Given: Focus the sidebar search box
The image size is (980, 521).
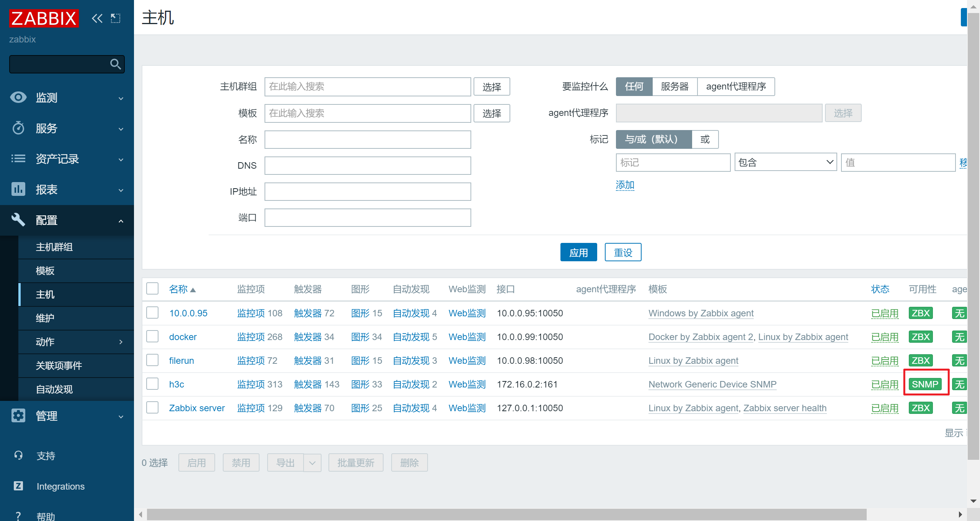Looking at the screenshot, I should (67, 64).
